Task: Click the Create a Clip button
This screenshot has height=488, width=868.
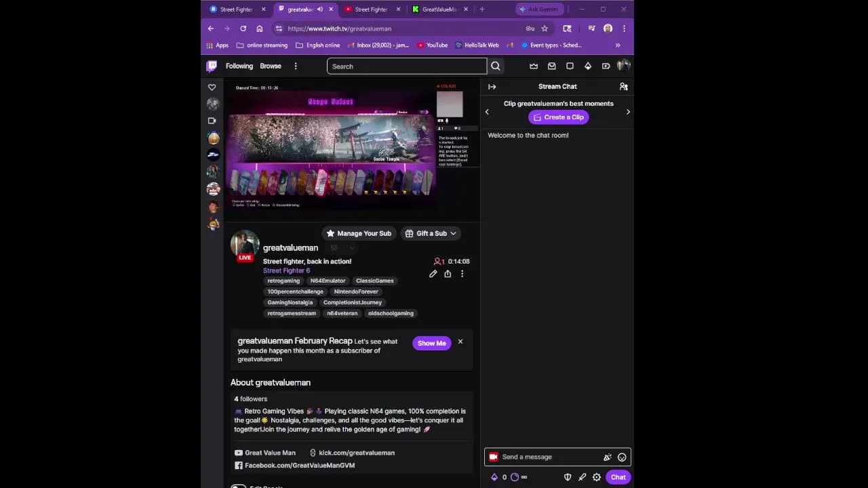Action: (558, 117)
